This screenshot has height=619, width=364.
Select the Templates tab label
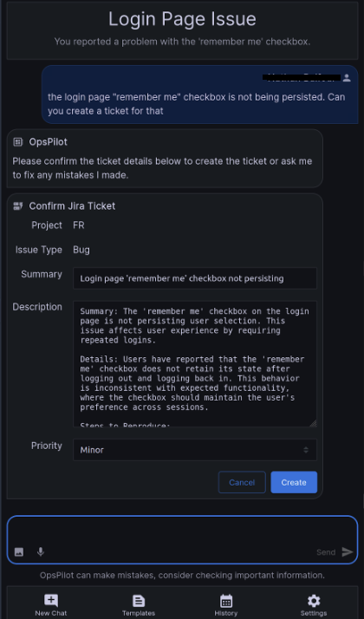[139, 613]
